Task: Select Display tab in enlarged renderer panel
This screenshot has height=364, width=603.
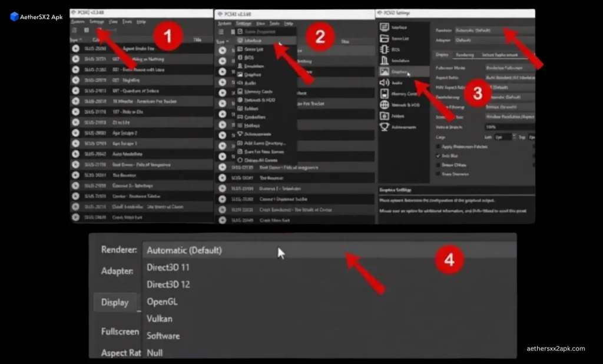Action: [115, 302]
